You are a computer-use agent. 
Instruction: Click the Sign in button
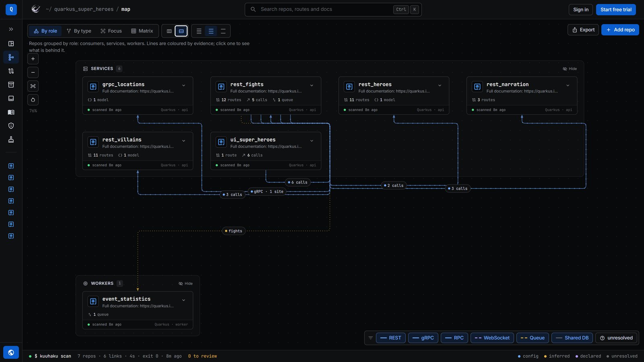[580, 10]
